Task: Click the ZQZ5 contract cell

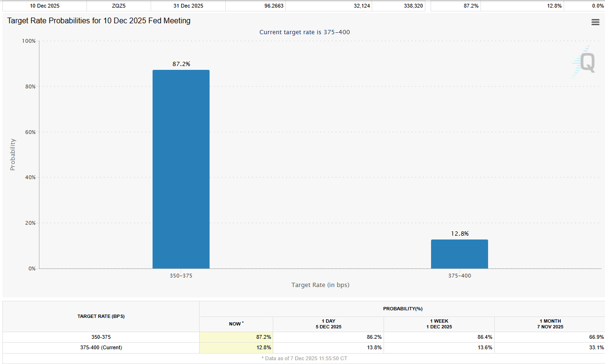Action: (118, 6)
